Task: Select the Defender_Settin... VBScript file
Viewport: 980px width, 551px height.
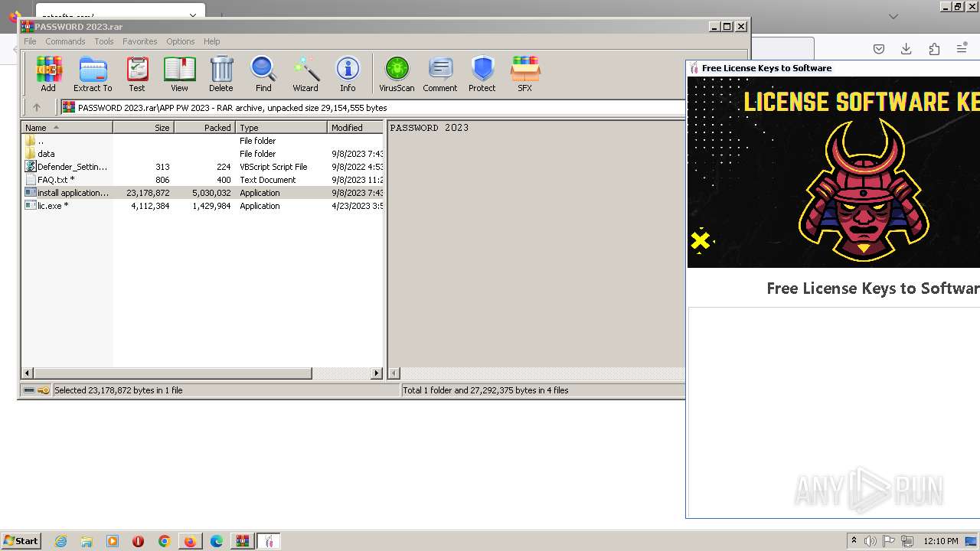Action: coord(203,167)
